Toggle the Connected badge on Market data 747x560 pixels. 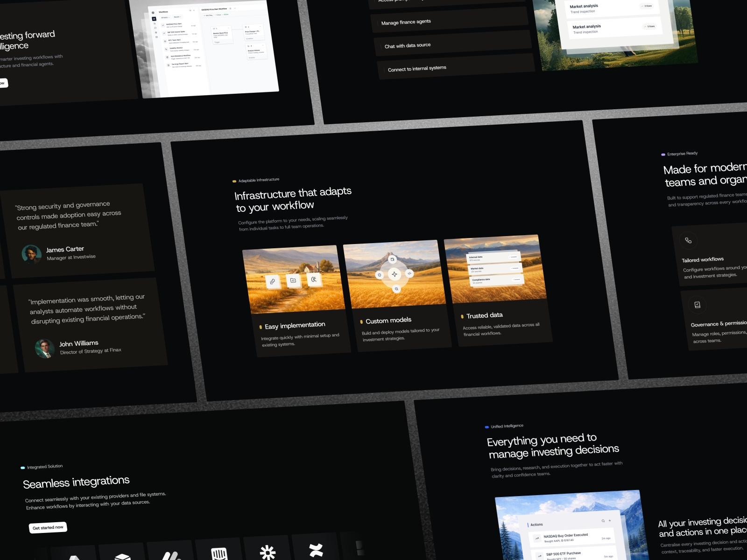coord(514,268)
